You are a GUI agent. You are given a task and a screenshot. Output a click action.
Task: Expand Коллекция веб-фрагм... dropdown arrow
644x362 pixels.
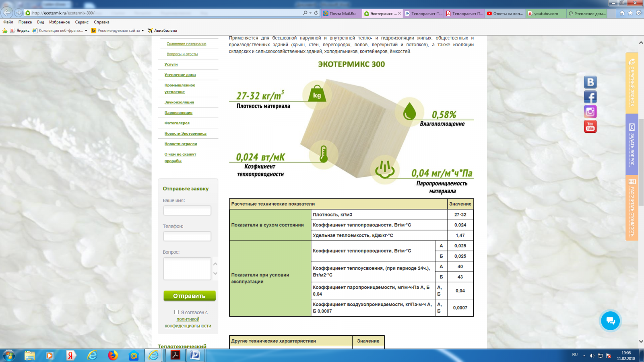tap(86, 31)
